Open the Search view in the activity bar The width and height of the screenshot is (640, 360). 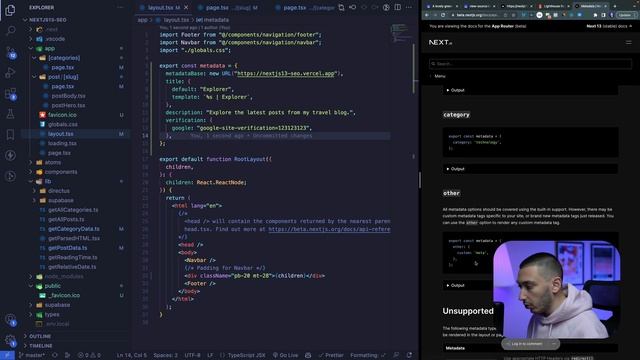click(x=11, y=31)
